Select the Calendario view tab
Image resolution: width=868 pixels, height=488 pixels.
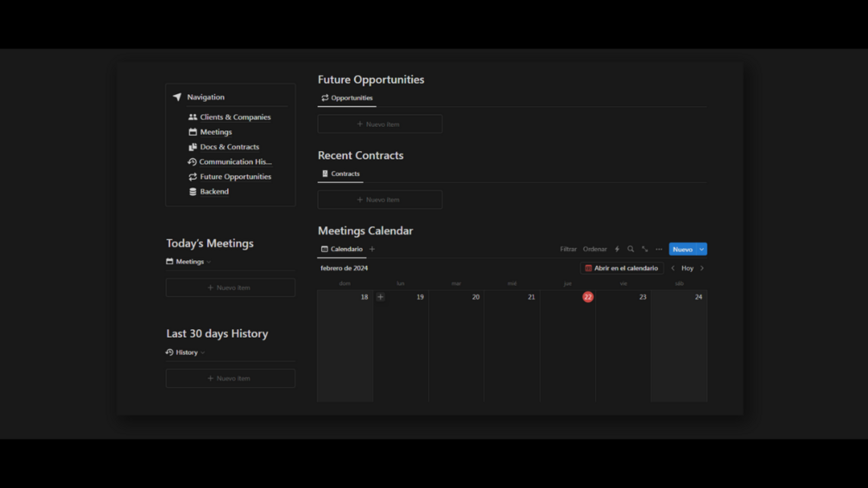click(x=341, y=249)
